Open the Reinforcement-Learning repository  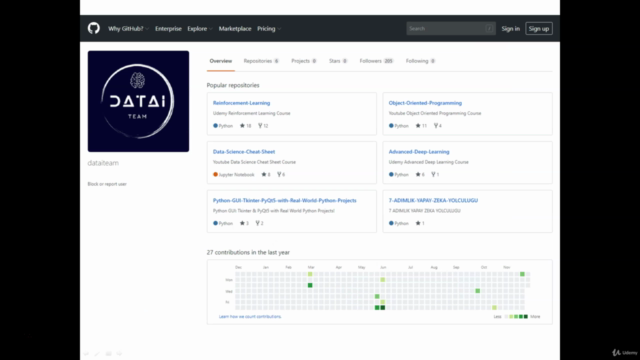241,103
